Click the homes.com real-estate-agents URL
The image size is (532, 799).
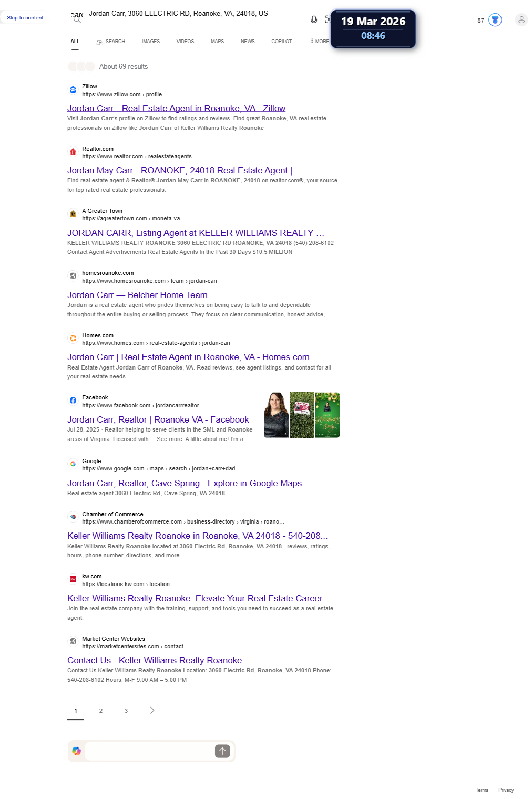click(x=156, y=343)
